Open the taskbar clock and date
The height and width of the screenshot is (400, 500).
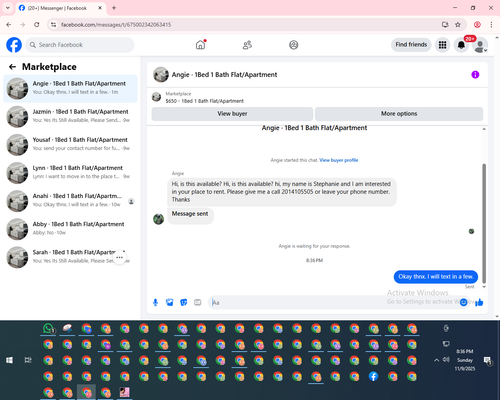pyautogui.click(x=464, y=360)
